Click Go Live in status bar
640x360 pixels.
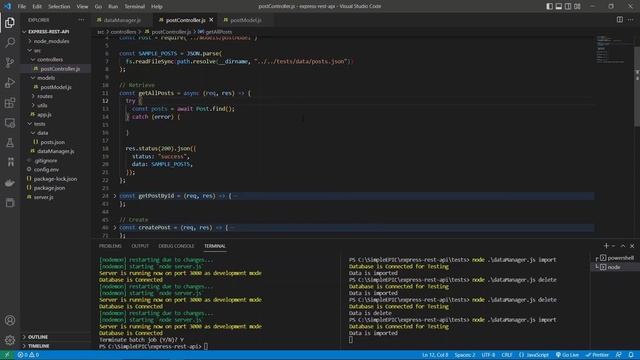click(567, 355)
